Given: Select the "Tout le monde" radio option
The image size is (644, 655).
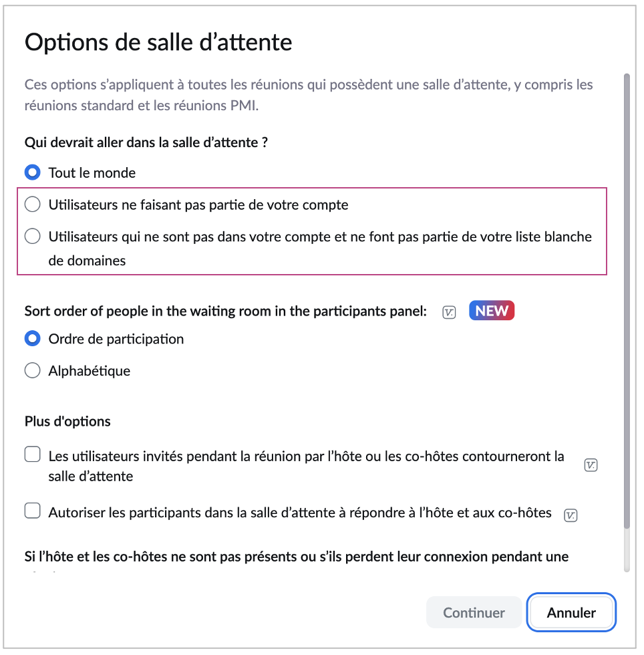Looking at the screenshot, I should 32,172.
